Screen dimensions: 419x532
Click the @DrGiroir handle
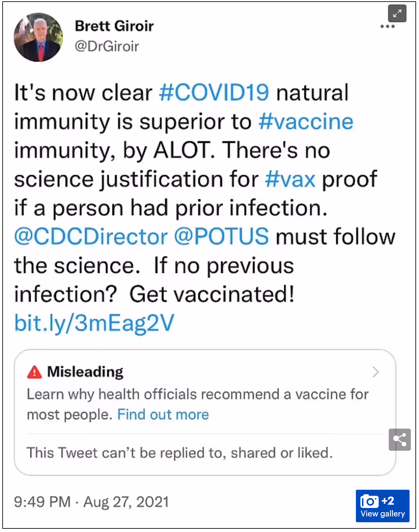click(107, 46)
